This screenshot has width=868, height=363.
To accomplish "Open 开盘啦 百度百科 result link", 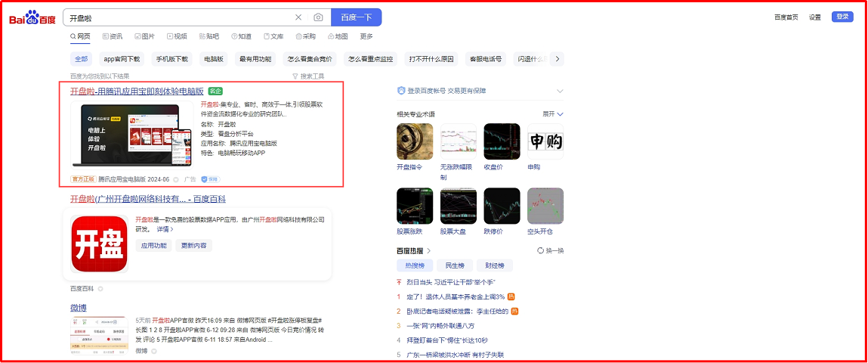I will (x=148, y=199).
